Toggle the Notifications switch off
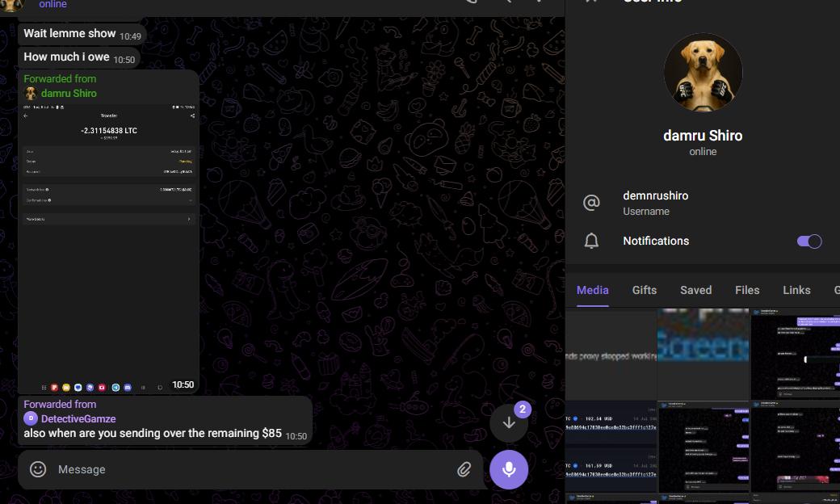The width and height of the screenshot is (840, 504). [809, 241]
